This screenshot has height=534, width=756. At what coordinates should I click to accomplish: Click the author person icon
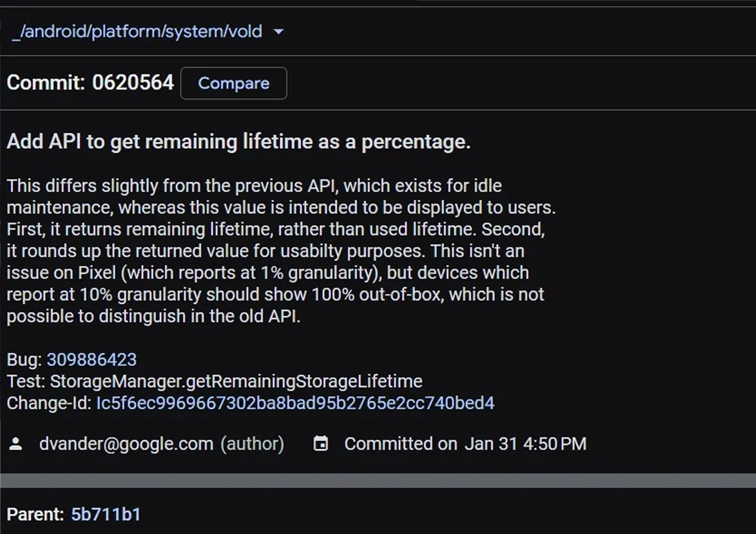[x=16, y=444]
